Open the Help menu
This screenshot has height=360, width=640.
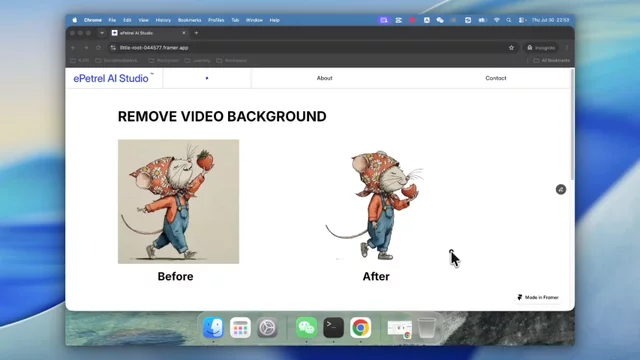[x=275, y=20]
